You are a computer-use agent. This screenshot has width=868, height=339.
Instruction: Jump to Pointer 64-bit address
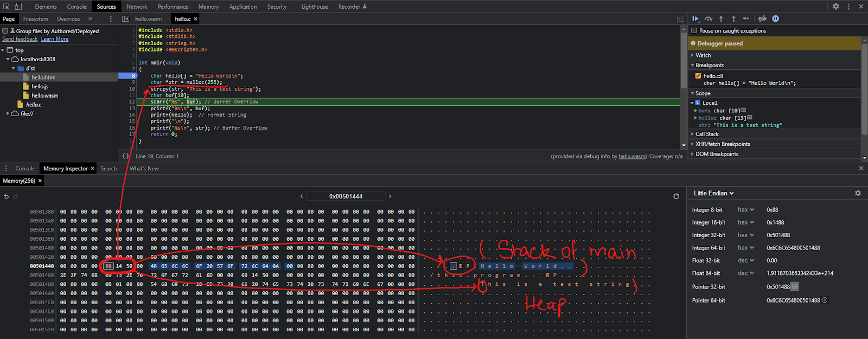pos(825,300)
